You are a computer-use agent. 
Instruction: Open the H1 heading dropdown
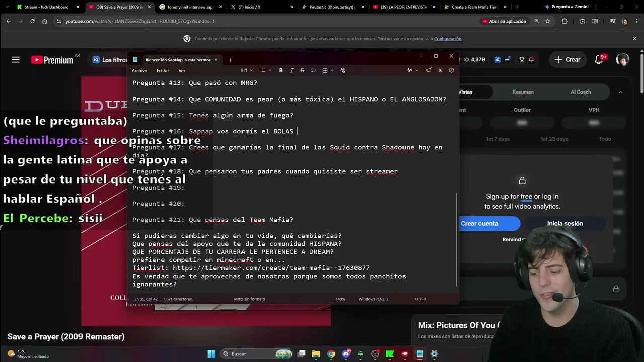click(246, 70)
